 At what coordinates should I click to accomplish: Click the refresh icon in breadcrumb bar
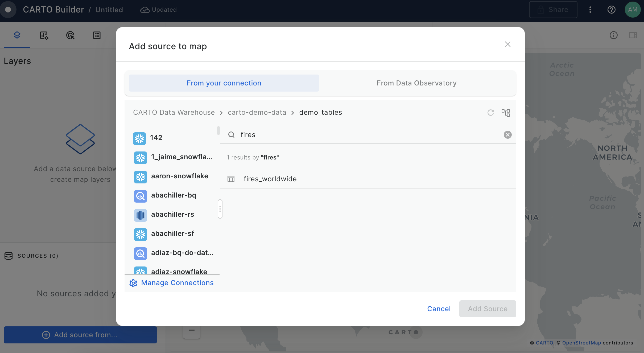click(490, 113)
